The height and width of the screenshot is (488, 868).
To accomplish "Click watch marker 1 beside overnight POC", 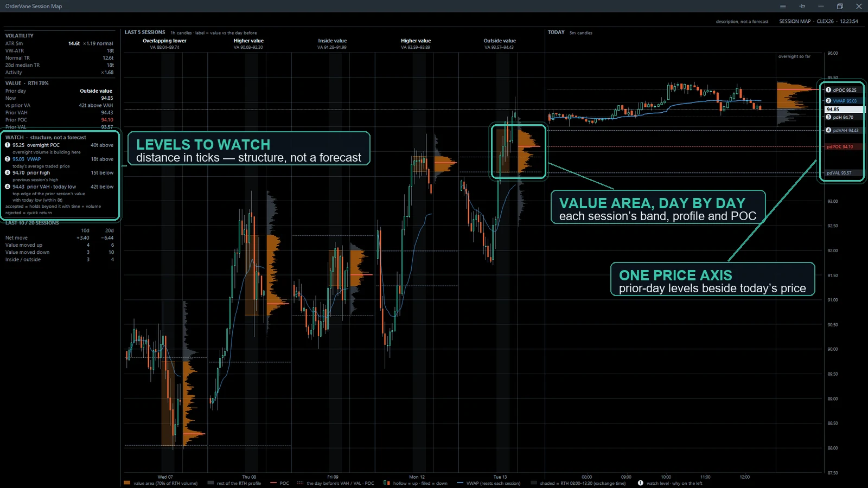I will (x=8, y=145).
